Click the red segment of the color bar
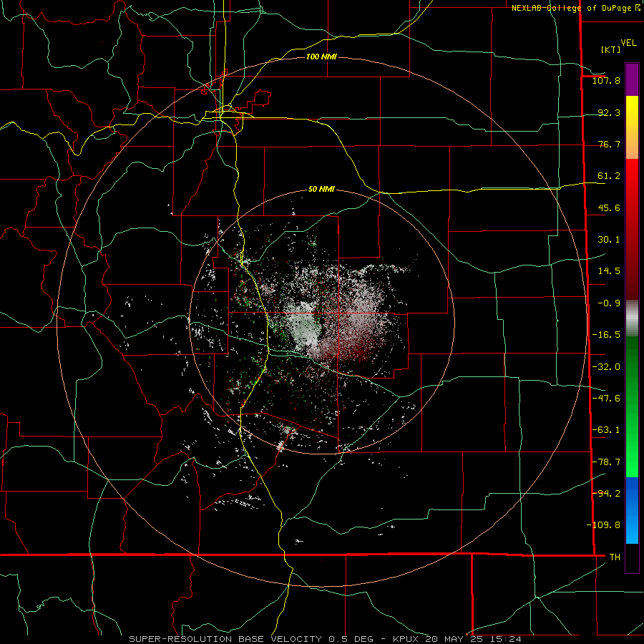Screen dimensions: 644x644 [x=632, y=229]
